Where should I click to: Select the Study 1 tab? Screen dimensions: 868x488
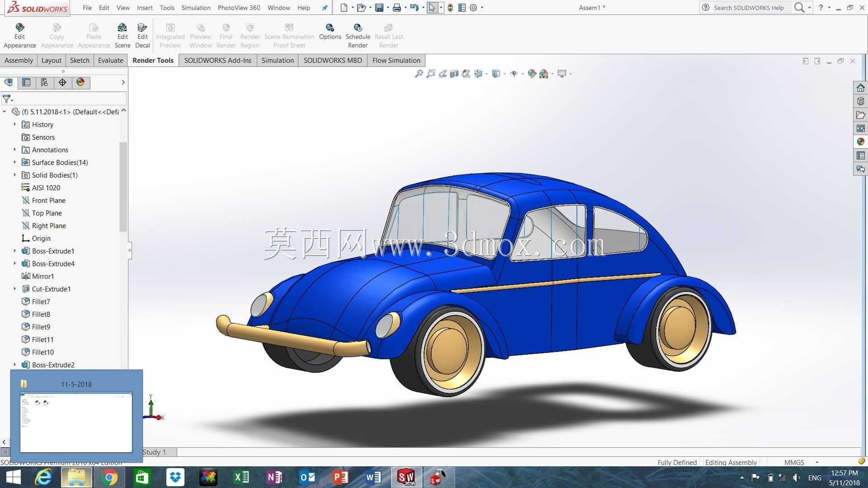coord(154,452)
